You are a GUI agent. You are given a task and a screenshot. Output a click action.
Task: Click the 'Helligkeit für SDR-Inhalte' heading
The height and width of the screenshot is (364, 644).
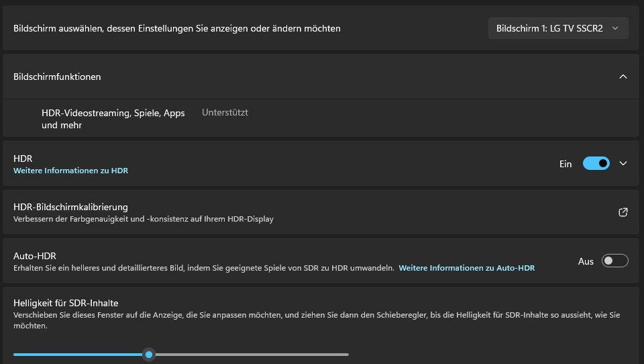pyautogui.click(x=66, y=303)
